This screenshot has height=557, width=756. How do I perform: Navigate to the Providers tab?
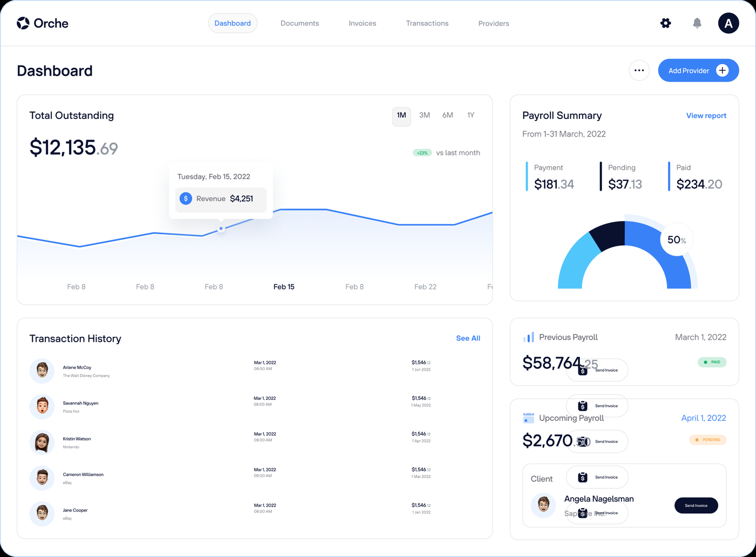(x=494, y=23)
